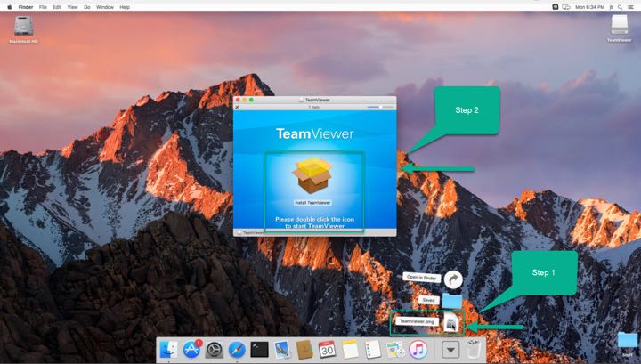Viewport: 641px width, 364px height.
Task: Minimize the TeamViewer window with yellow button
Action: (x=245, y=100)
